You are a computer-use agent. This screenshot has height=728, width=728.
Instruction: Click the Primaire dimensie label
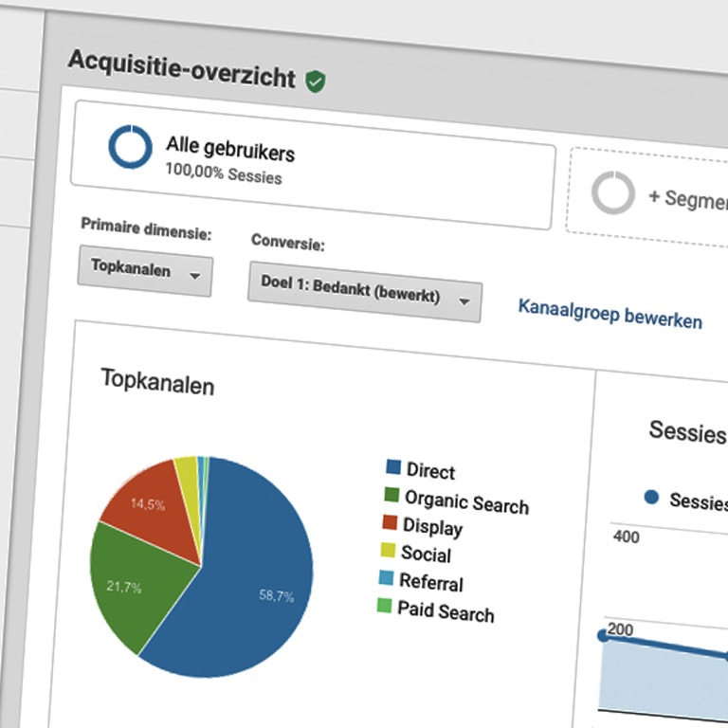[146, 228]
